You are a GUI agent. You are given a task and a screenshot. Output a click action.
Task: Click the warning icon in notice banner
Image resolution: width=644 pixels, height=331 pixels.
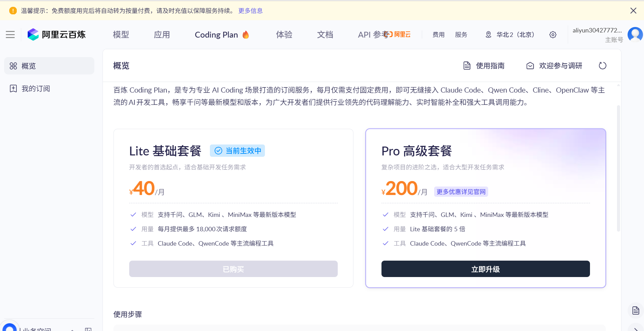[13, 11]
